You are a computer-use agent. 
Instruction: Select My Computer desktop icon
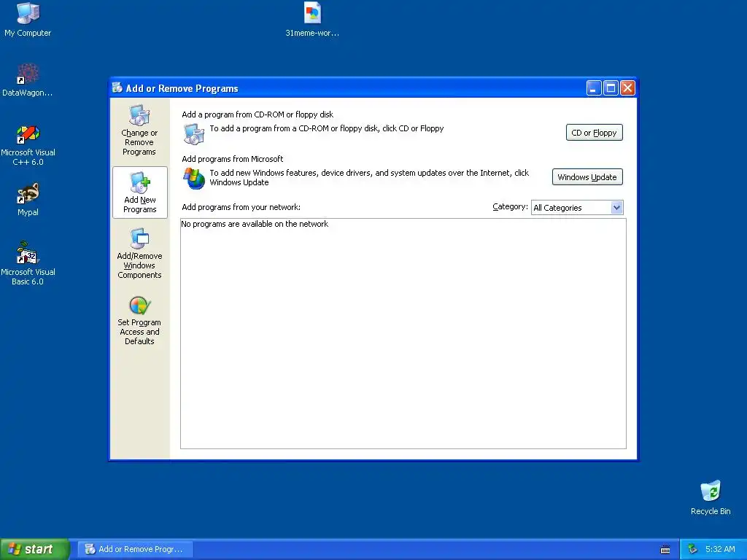(x=28, y=20)
